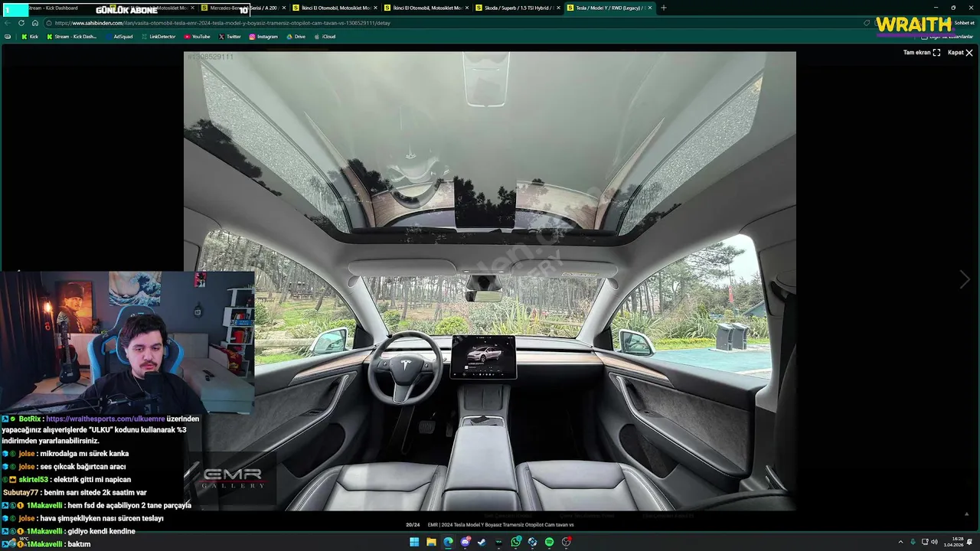Click the microphone tray icon
Image resolution: width=980 pixels, height=551 pixels.
coord(913,542)
